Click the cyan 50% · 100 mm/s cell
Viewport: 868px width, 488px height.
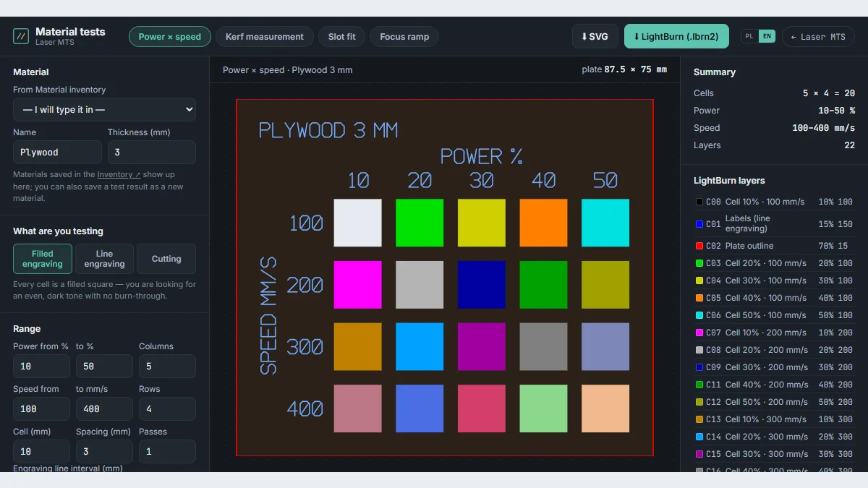point(605,223)
